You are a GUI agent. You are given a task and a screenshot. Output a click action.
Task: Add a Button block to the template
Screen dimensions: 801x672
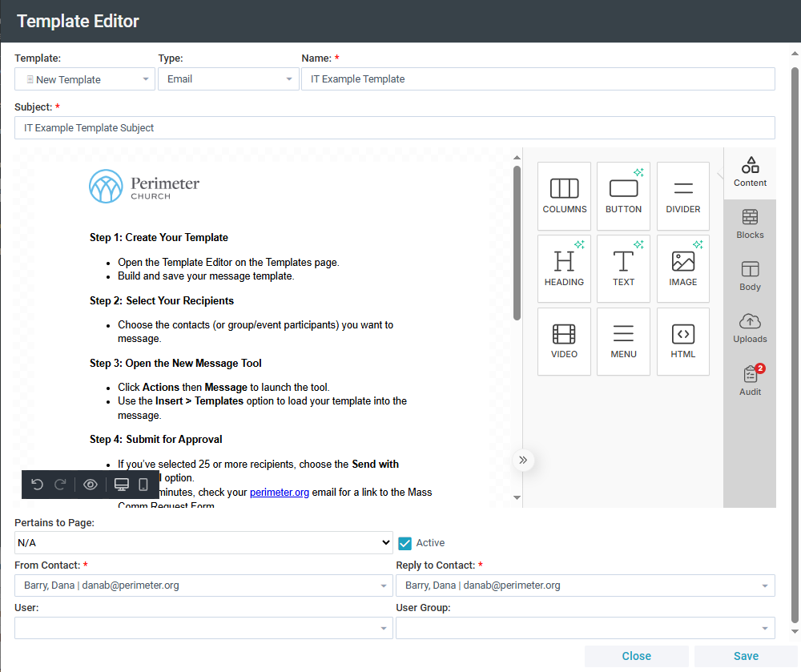point(623,195)
